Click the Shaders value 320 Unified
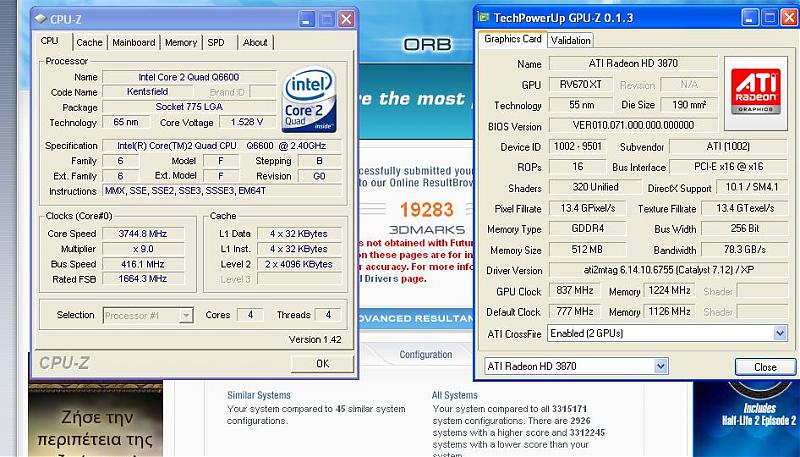Viewport: 800px width, 457px height. click(x=595, y=187)
